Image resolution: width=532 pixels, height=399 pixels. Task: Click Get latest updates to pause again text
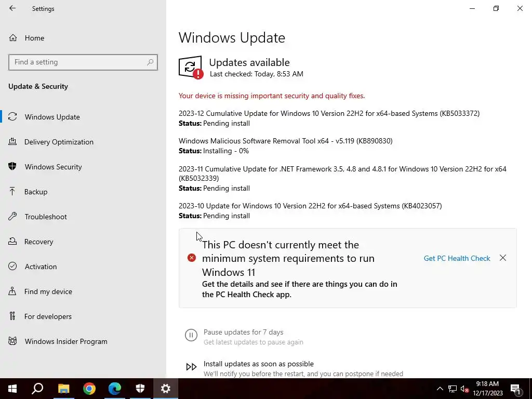click(x=254, y=342)
